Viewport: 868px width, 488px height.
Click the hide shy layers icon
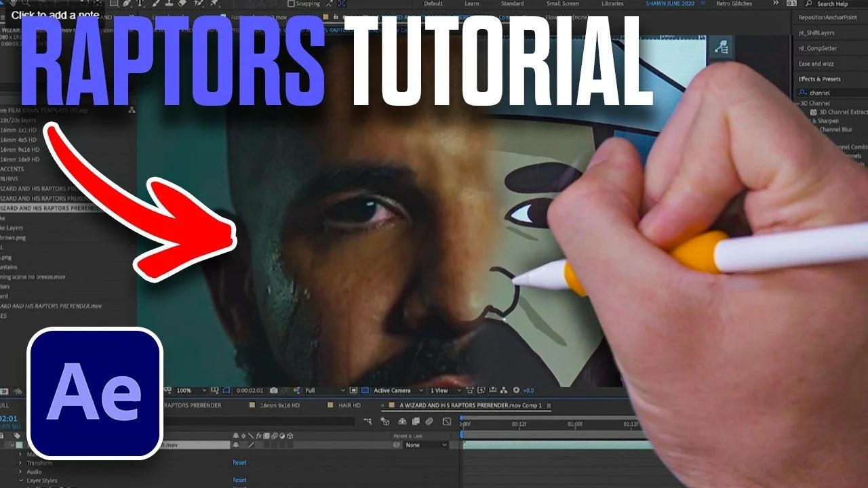402,422
